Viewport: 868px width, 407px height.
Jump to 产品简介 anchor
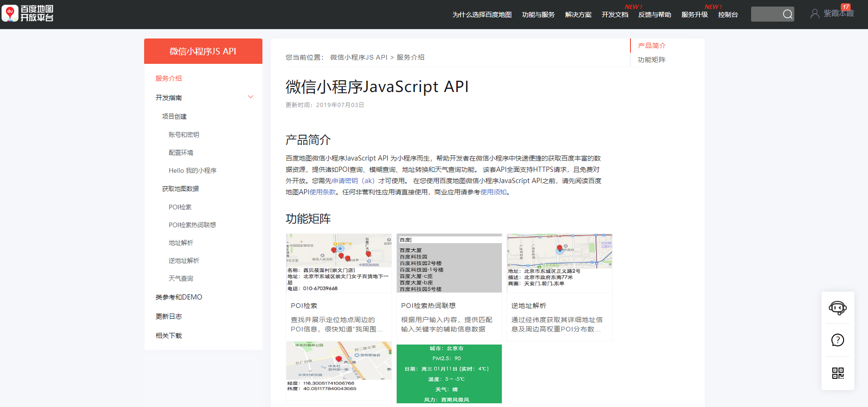tap(652, 46)
